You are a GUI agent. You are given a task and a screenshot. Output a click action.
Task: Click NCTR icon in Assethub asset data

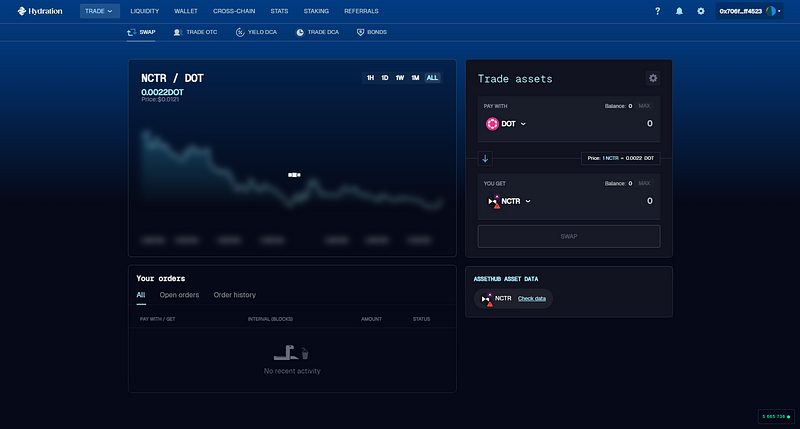point(487,299)
